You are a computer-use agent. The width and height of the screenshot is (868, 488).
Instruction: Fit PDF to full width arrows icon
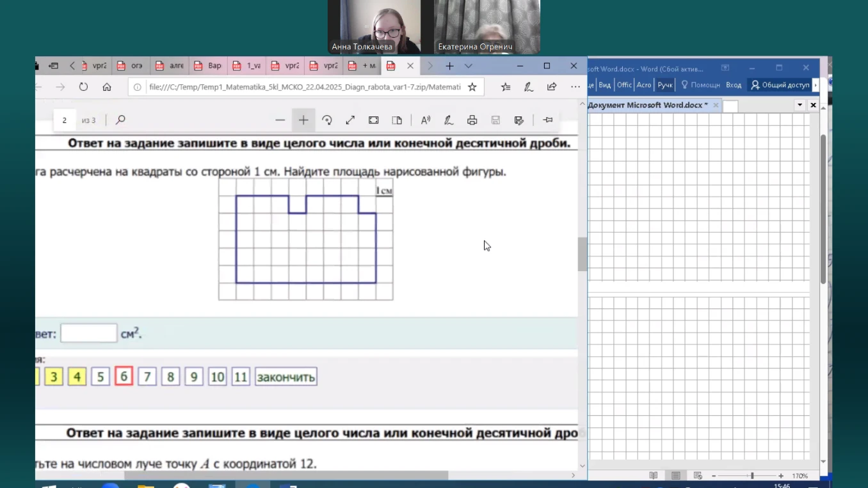350,120
